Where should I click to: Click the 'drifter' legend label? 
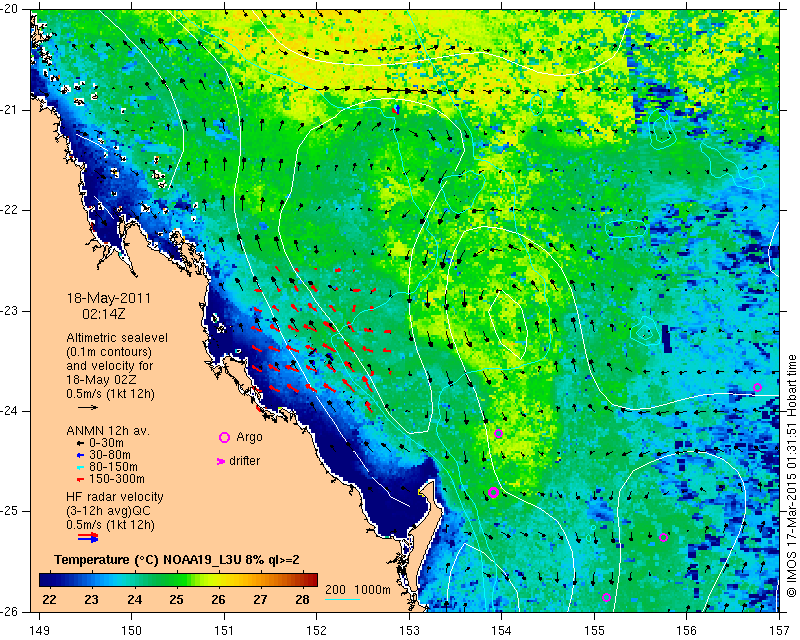pos(245,461)
